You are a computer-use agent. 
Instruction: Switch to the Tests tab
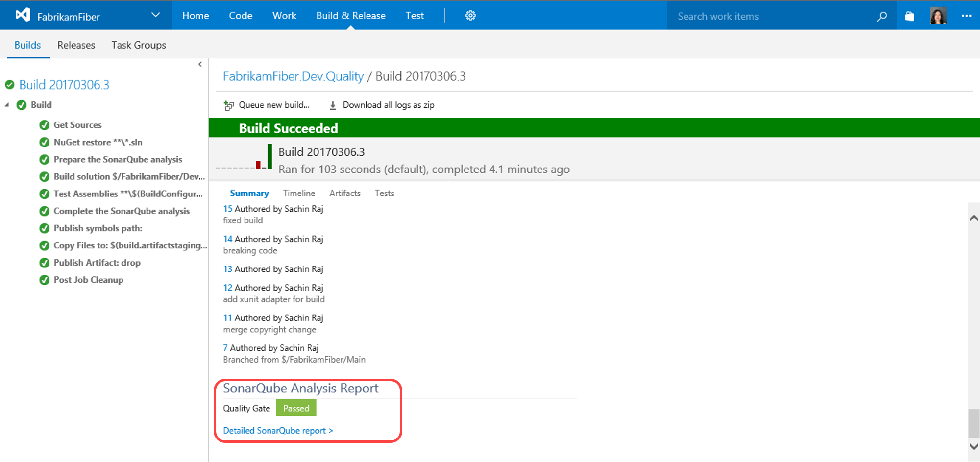[x=385, y=193]
